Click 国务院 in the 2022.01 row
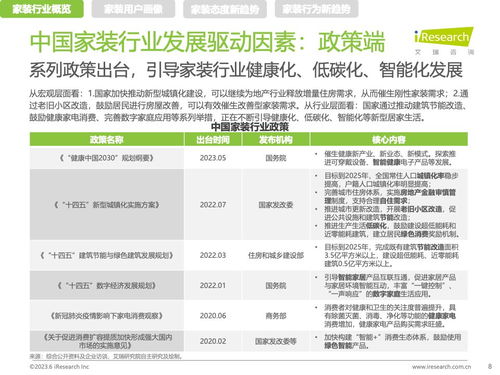Image resolution: width=500 pixels, height=375 pixels. tap(276, 285)
